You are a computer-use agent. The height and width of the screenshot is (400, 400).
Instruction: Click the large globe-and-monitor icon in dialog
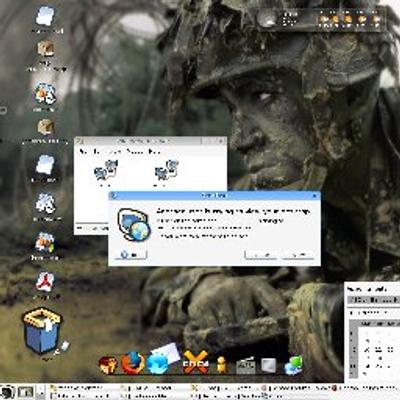134,225
